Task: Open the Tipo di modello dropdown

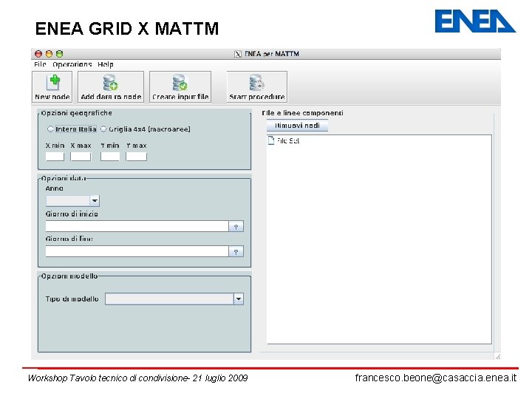Action: 174,299
